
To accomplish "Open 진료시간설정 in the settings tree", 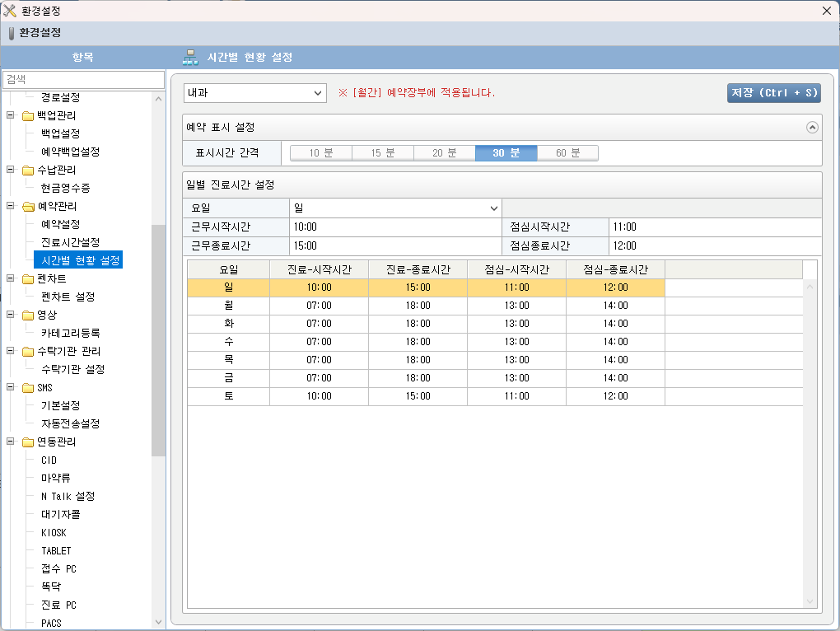I will coord(71,243).
